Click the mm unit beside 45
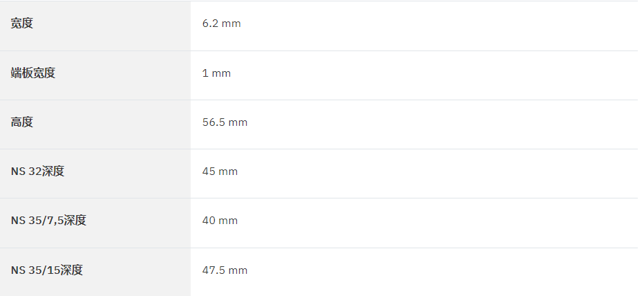The image size is (644, 296). click(228, 172)
